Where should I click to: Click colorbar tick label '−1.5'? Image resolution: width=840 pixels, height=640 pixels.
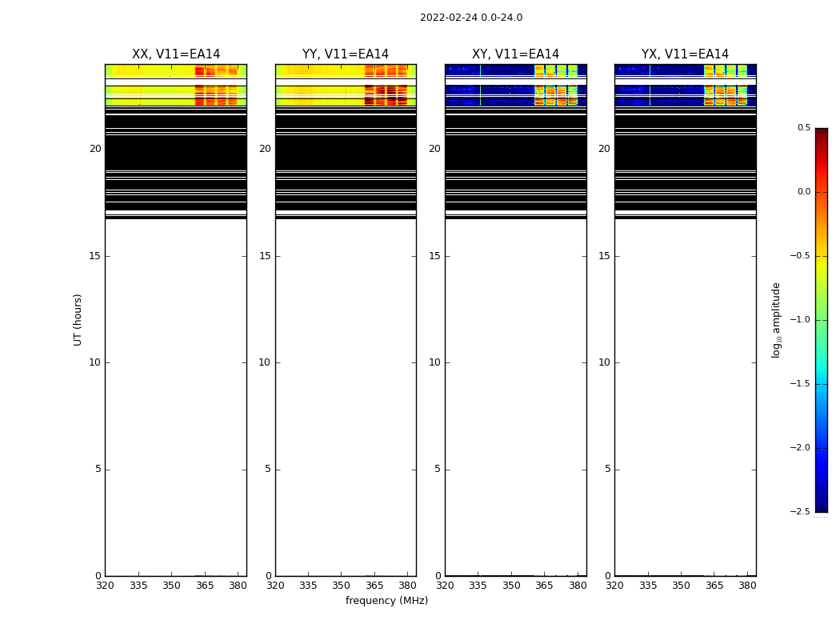tap(800, 384)
